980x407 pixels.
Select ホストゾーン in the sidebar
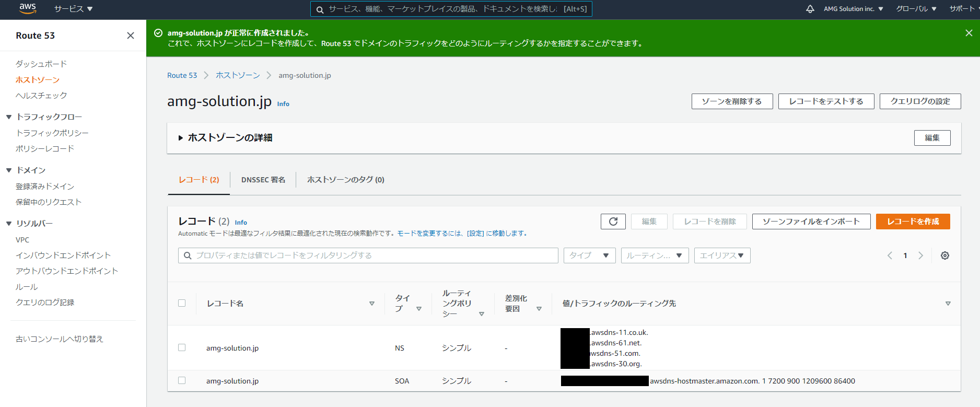coord(38,80)
